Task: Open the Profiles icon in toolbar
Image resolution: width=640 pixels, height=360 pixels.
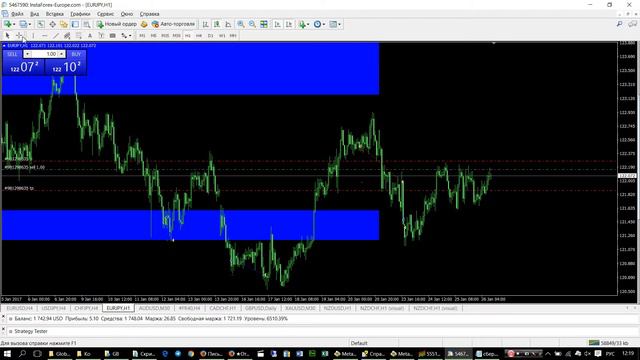Action: 23,24
